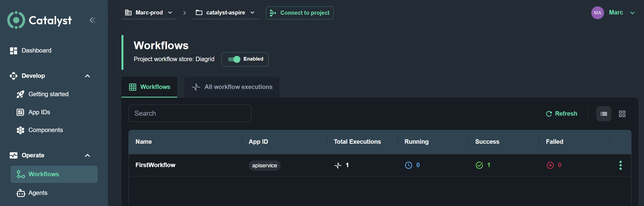Click the Refresh circular arrow icon
Image resolution: width=644 pixels, height=206 pixels.
(549, 114)
